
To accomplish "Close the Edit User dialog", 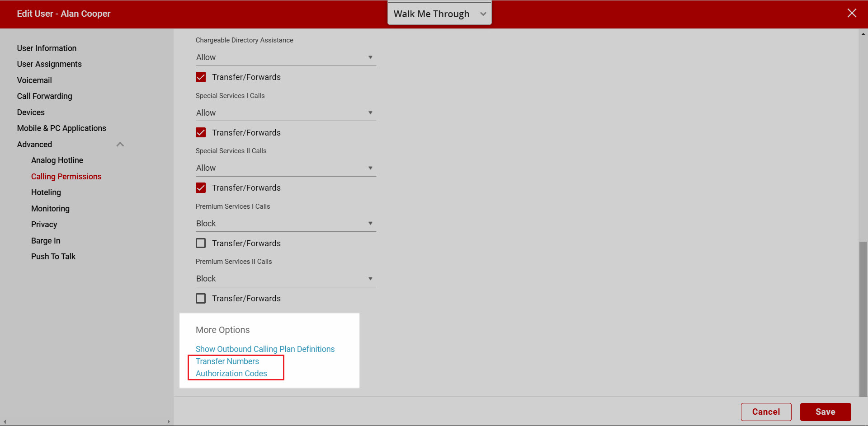I will click(852, 13).
